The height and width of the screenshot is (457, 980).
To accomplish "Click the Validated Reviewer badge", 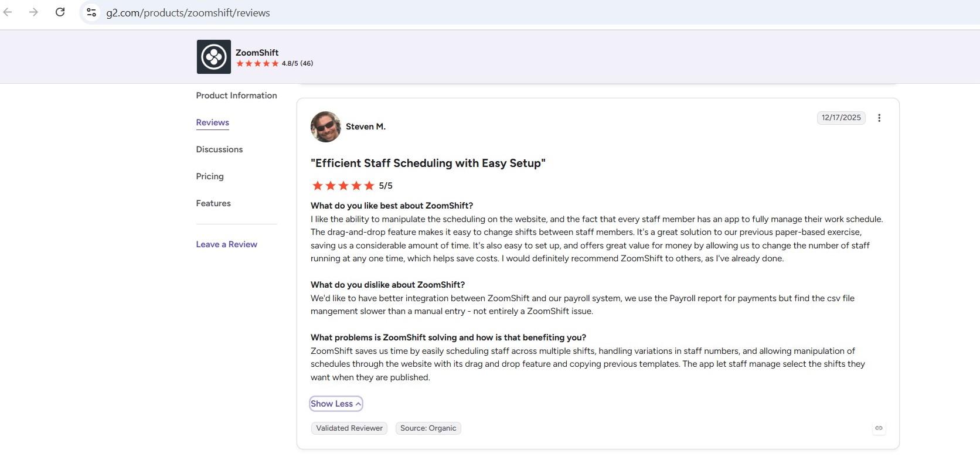I will pos(349,428).
